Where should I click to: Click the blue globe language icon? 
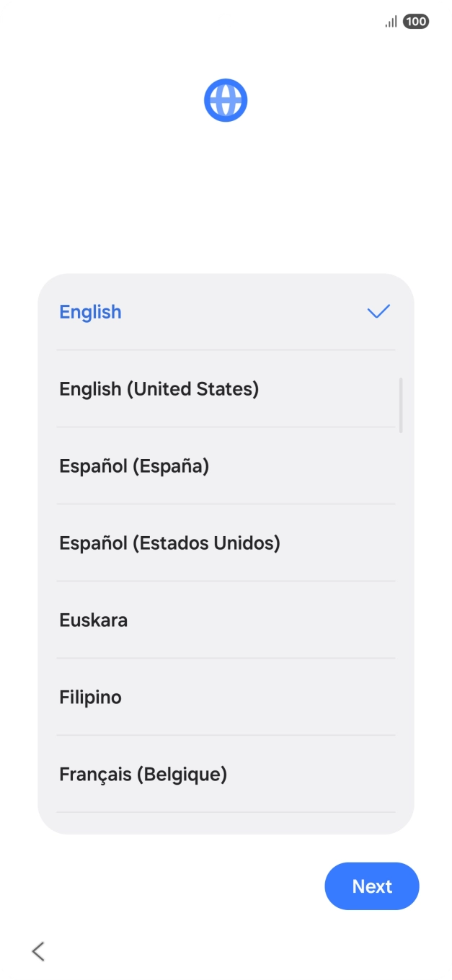click(x=226, y=99)
